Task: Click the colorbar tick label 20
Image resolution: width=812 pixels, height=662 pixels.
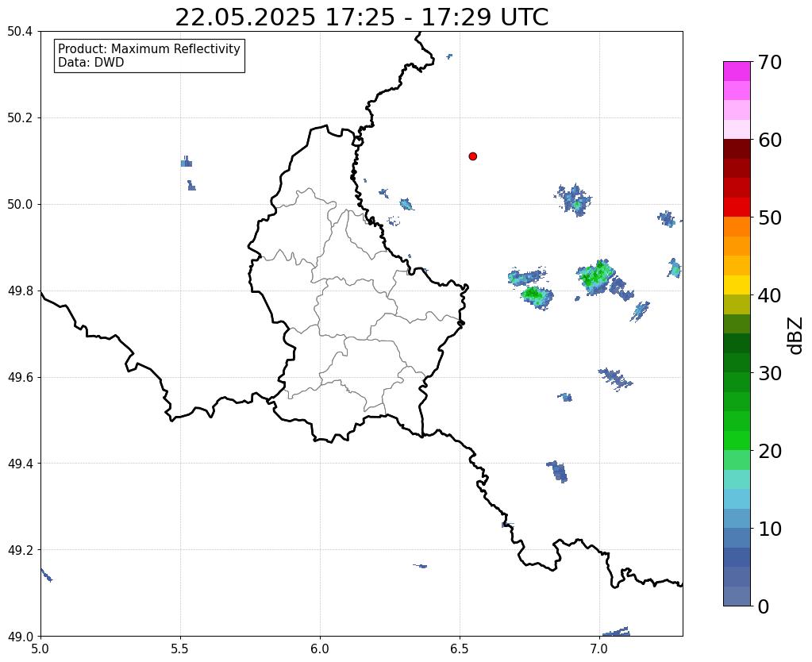Action: pos(769,451)
